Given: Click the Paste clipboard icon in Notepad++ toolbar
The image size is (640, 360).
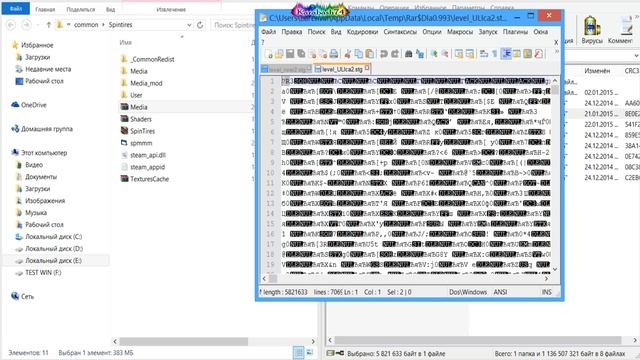Looking at the screenshot, I should 369,54.
